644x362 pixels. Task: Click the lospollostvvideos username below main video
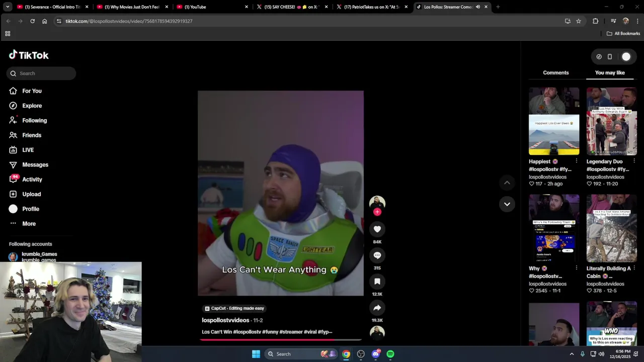click(x=225, y=320)
